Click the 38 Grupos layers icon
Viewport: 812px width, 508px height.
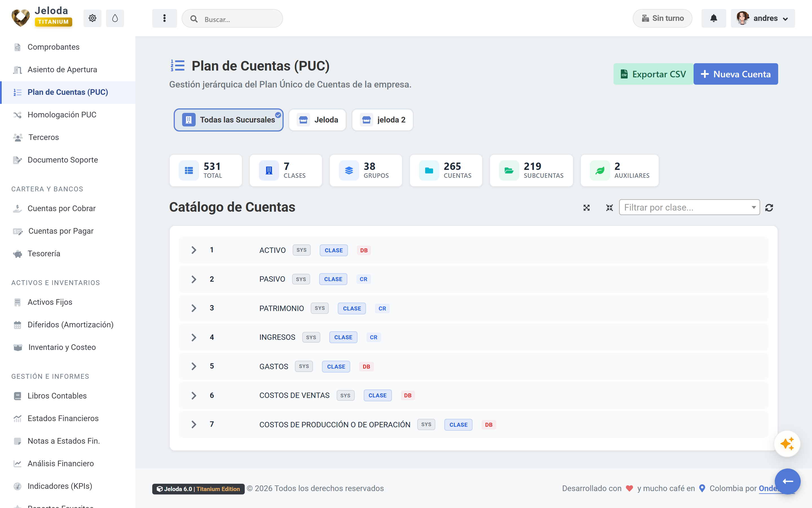(x=349, y=170)
